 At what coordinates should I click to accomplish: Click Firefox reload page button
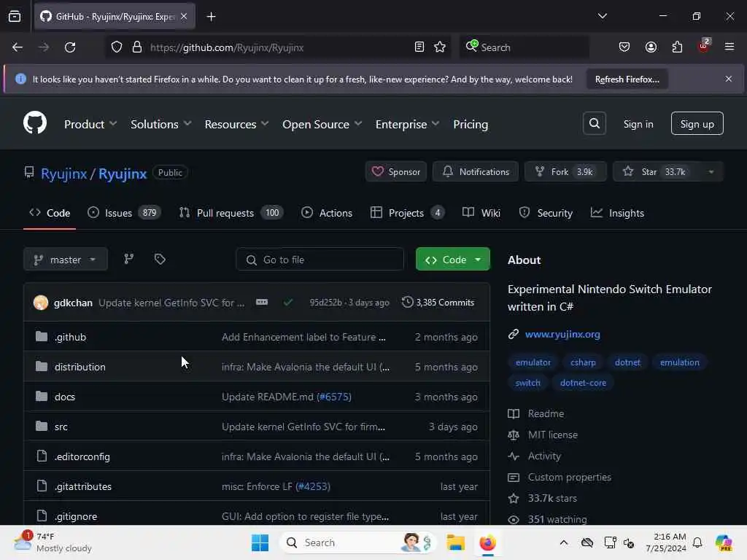70,47
